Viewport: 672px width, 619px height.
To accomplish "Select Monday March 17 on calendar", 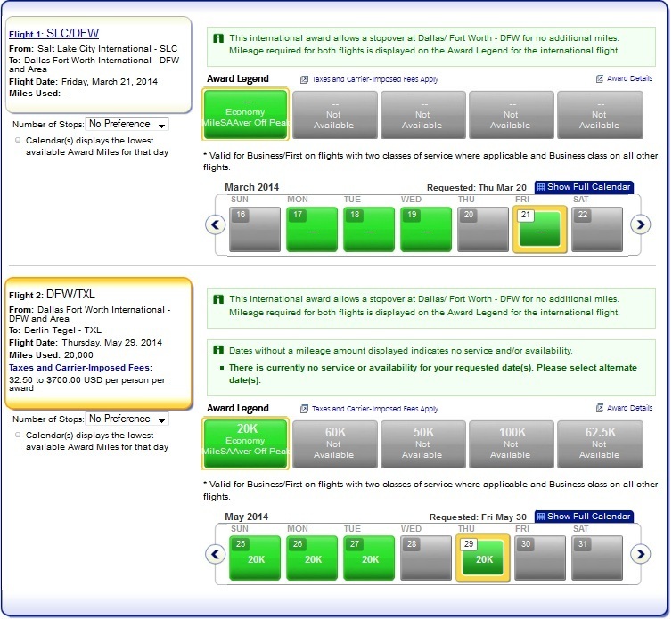I will (312, 229).
